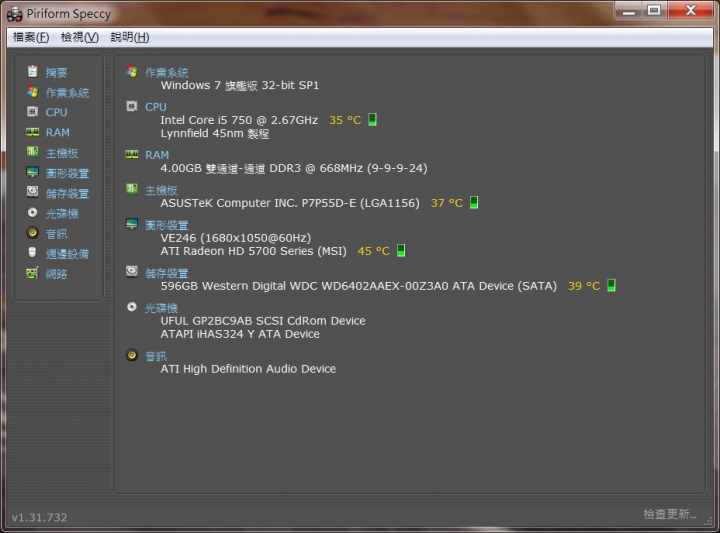The image size is (720, 533).
Task: Select CPU label in the sidebar
Action: (x=56, y=112)
